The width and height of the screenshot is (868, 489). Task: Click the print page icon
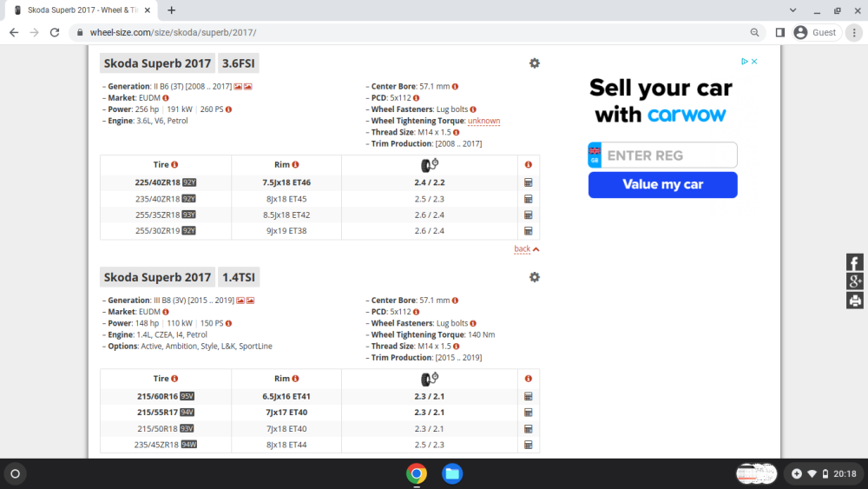coord(855,301)
